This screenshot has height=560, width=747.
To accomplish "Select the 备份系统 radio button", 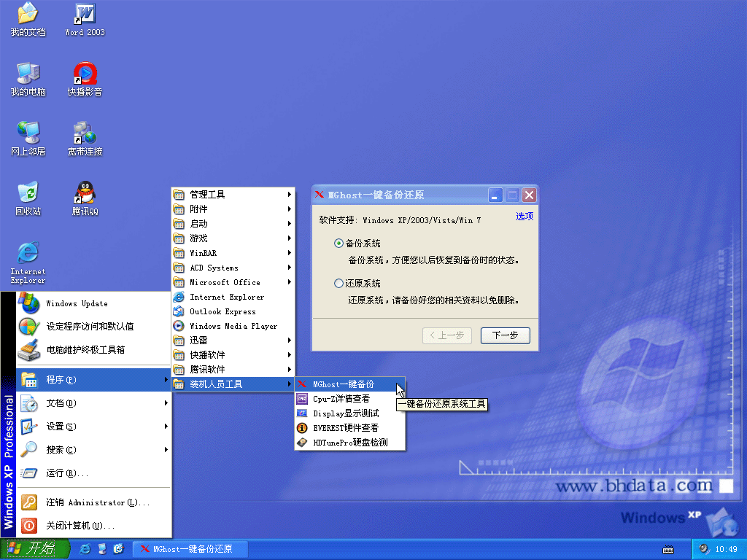I will pyautogui.click(x=338, y=244).
